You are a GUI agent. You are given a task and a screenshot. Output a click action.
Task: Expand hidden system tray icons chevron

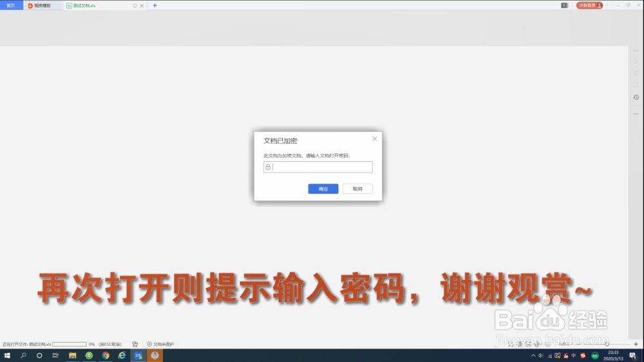(533, 356)
